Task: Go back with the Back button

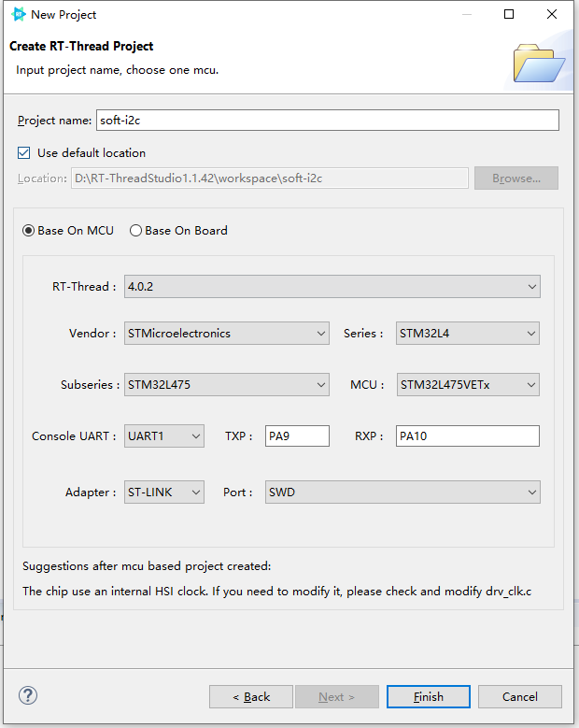Action: [251, 697]
